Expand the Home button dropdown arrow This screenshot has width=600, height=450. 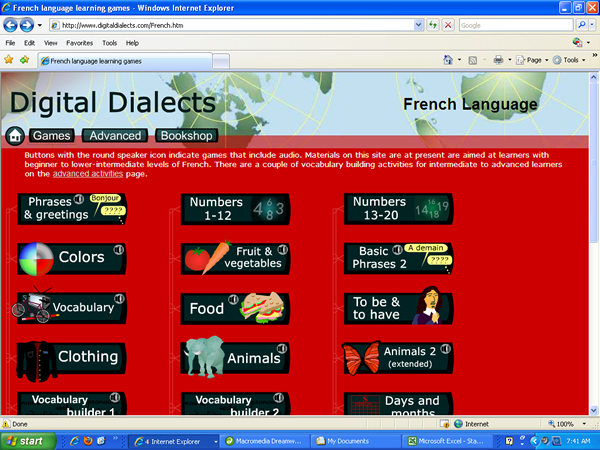pyautogui.click(x=460, y=60)
